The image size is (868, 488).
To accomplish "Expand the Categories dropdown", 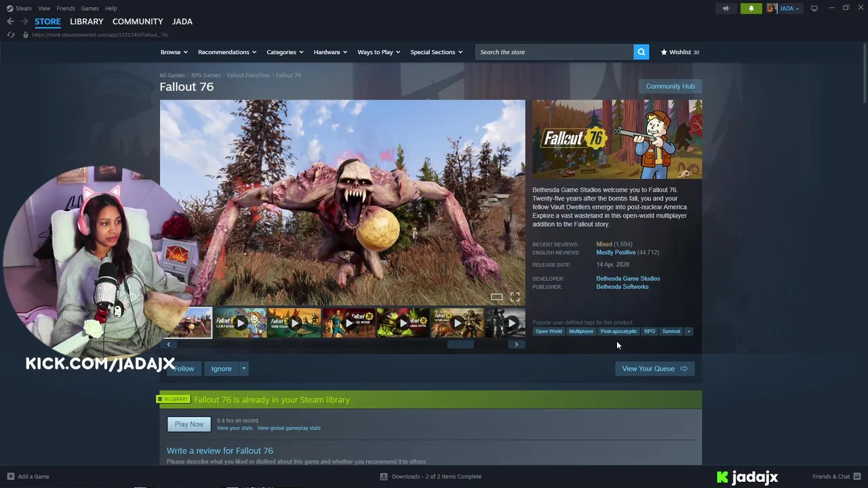I will coord(285,52).
